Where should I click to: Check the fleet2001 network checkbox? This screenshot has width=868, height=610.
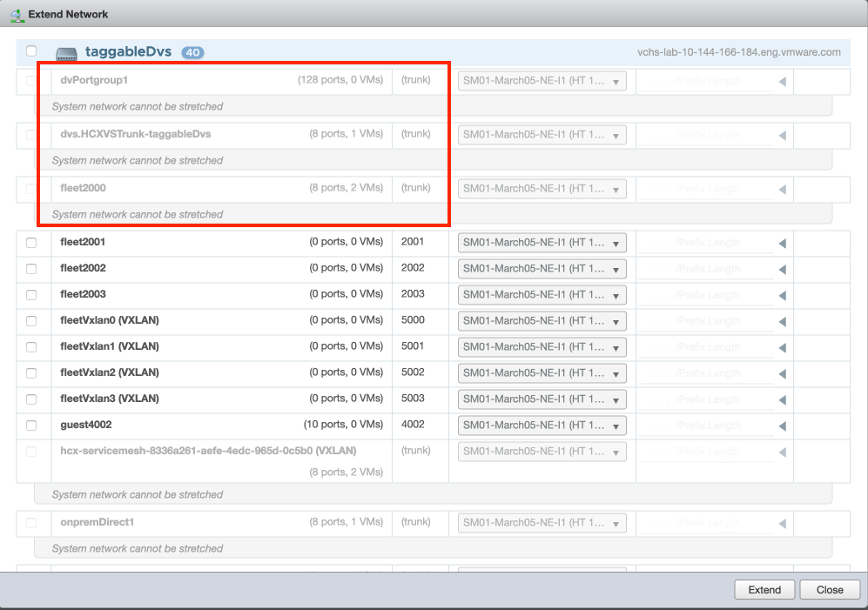[x=31, y=243]
